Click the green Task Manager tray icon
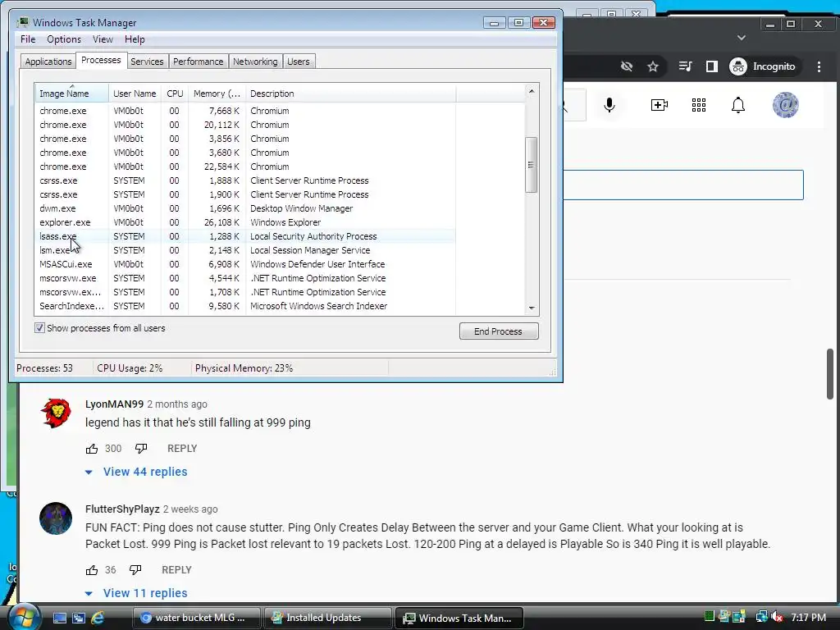840x630 pixels. click(x=710, y=617)
